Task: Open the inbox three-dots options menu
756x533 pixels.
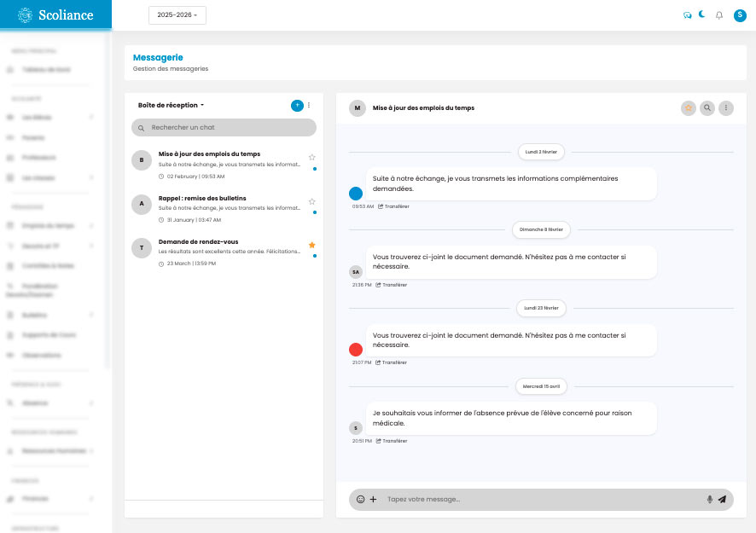Action: 309,105
